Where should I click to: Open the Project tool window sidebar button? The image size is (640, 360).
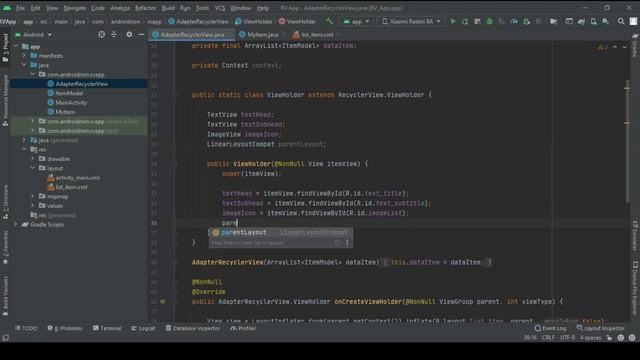click(x=5, y=48)
